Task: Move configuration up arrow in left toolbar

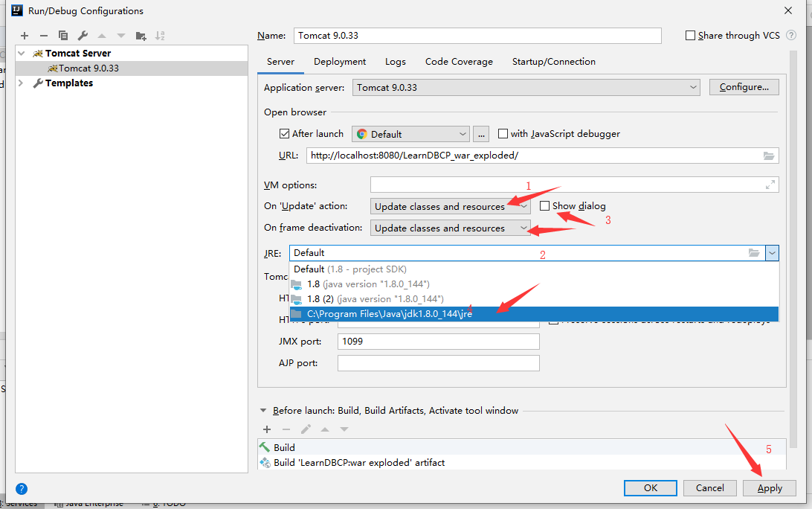Action: pyautogui.click(x=102, y=36)
